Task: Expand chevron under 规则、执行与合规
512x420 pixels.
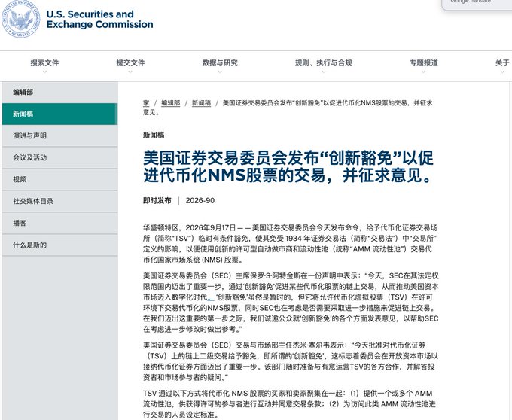Action: click(x=323, y=72)
